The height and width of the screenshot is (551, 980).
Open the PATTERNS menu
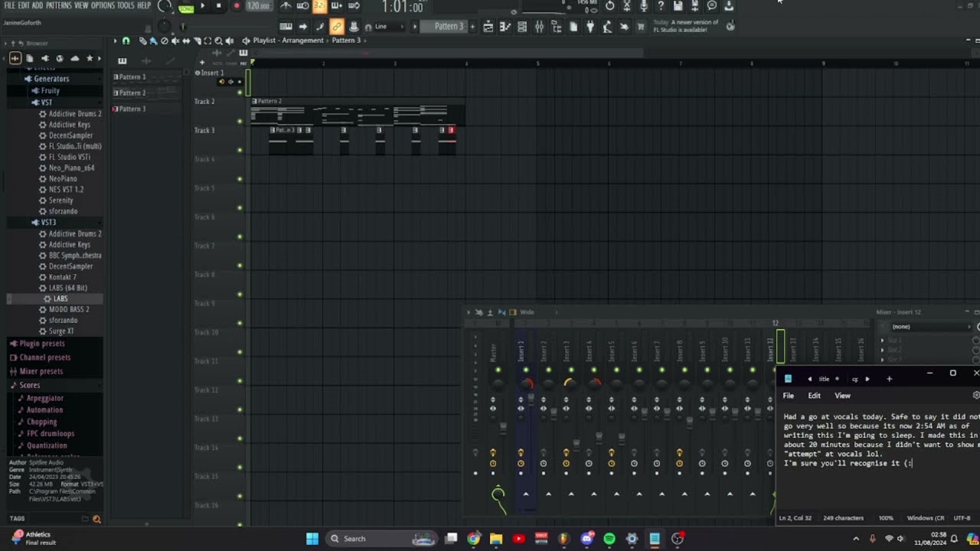tap(59, 5)
